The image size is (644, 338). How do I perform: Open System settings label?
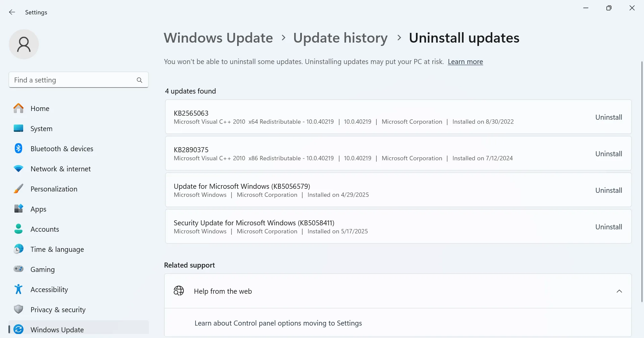point(41,129)
